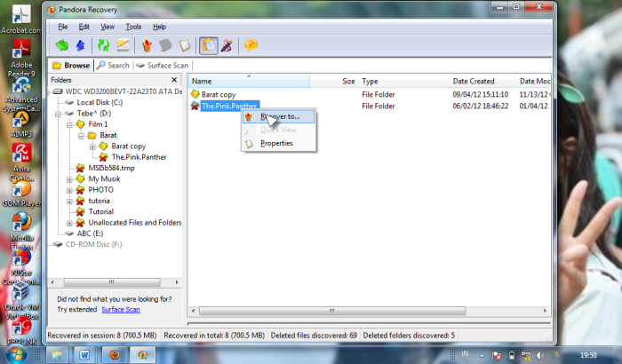Screen dimensions: 622x364
Task: Choose Properties in context menu
Action: tap(278, 144)
